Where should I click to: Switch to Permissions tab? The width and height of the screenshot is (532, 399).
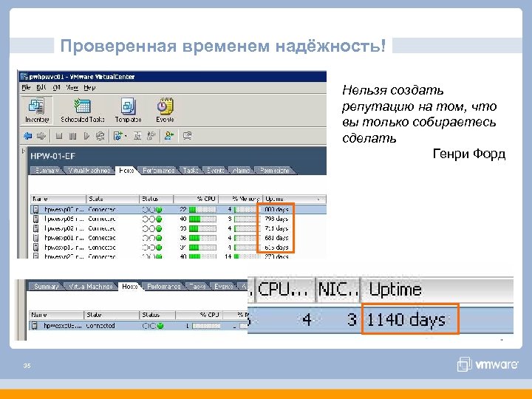tap(274, 171)
